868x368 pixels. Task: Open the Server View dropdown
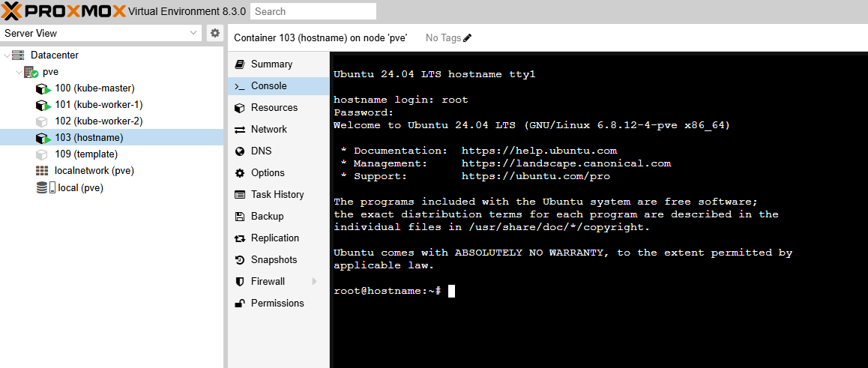pos(101,33)
